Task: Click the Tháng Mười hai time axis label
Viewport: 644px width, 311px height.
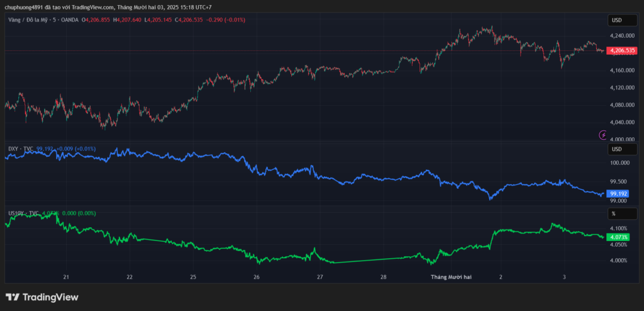Action: pos(452,277)
